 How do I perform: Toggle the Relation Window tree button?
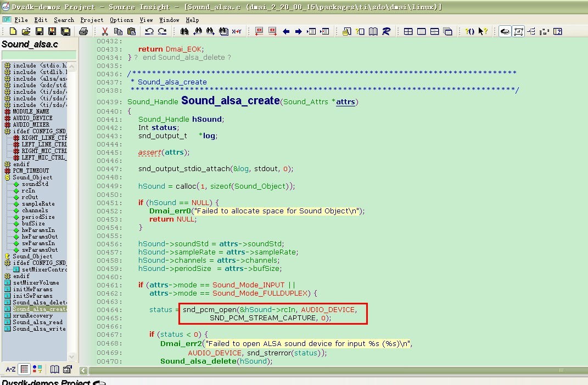point(532,31)
